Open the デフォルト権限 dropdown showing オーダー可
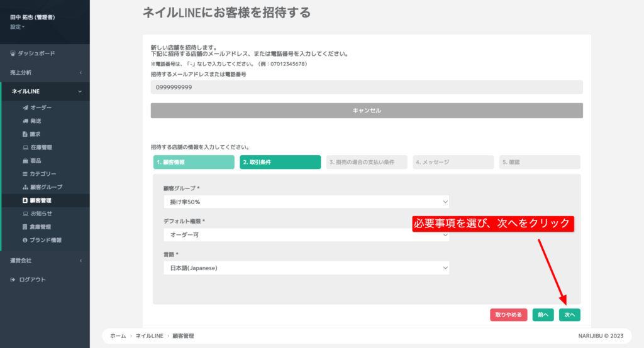 pos(306,235)
